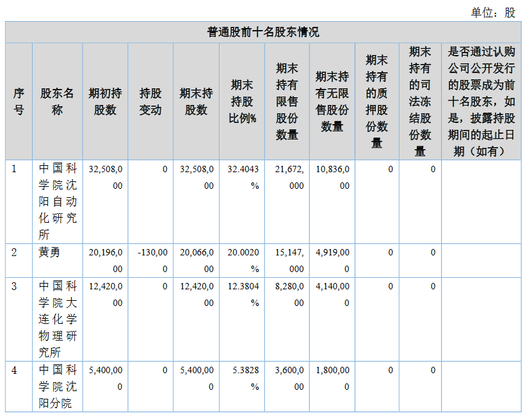Click the 期初持股数 value 5,400,000
This screenshot has width=532, height=418.
click(106, 378)
